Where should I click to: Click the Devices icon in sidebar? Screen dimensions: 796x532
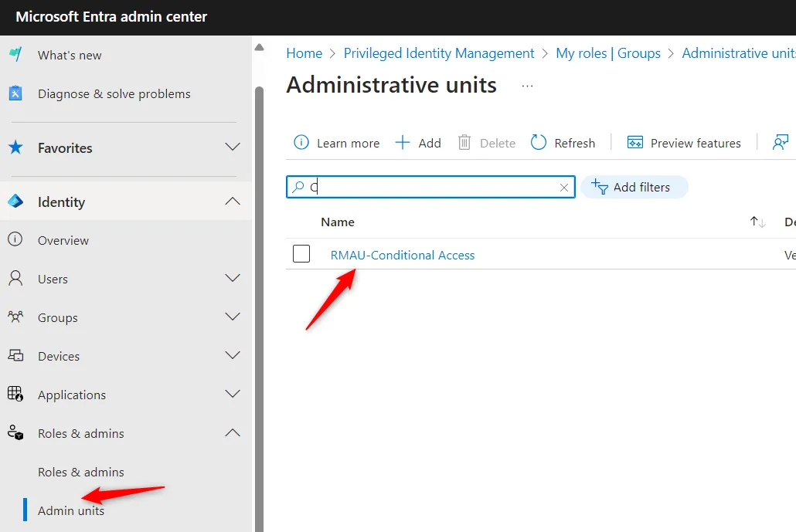(15, 356)
